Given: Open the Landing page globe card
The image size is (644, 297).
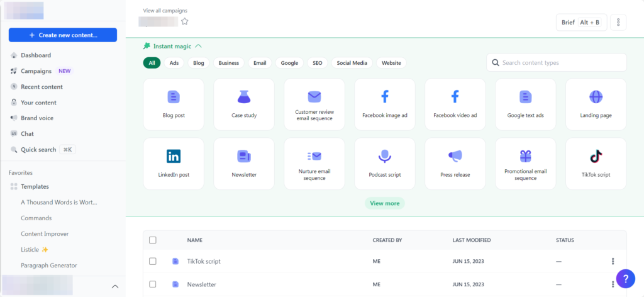Looking at the screenshot, I should coord(596,104).
